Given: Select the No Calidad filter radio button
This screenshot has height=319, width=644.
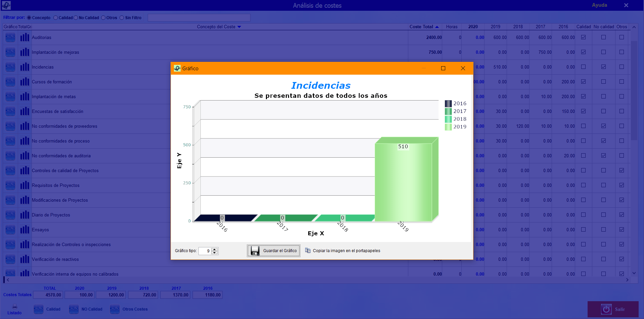Looking at the screenshot, I should 76,18.
